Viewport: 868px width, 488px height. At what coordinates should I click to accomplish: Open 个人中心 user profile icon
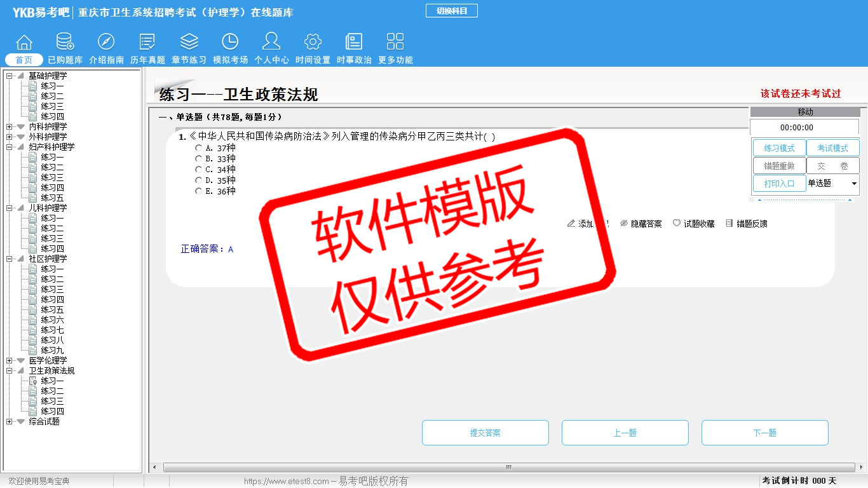tap(271, 43)
